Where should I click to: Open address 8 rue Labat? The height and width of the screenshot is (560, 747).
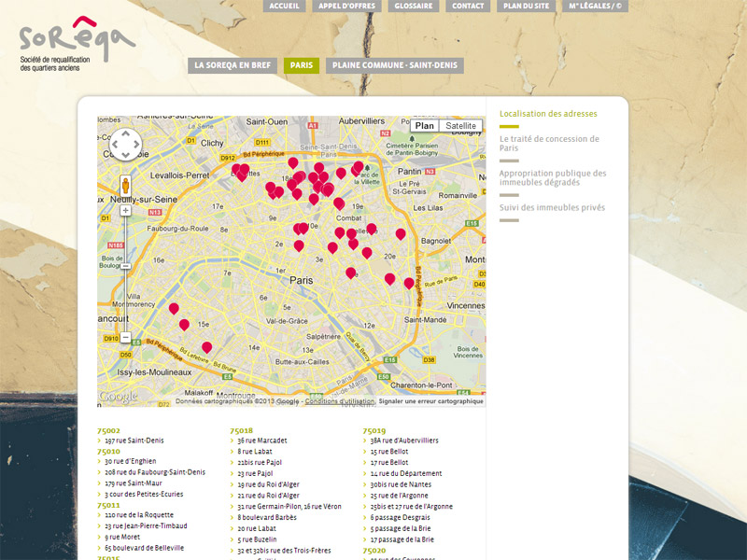255,452
